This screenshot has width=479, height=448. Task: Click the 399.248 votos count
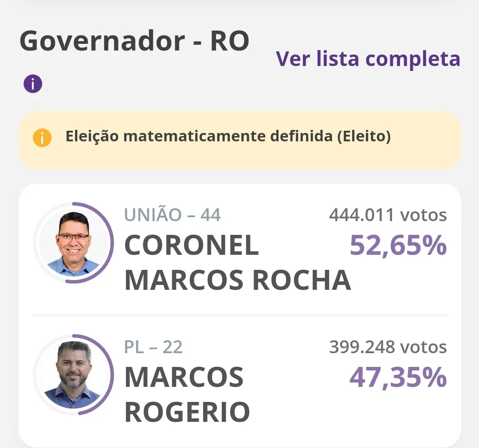(388, 347)
